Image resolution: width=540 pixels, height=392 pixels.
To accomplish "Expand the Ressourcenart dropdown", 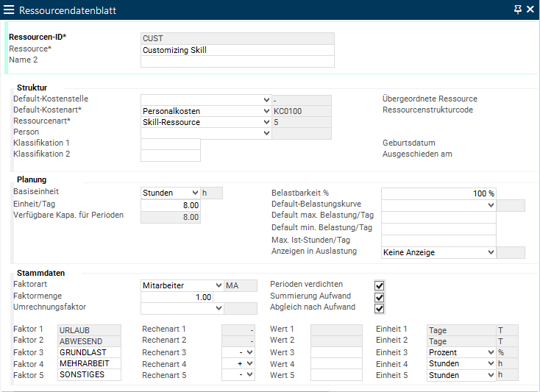I will (x=266, y=123).
